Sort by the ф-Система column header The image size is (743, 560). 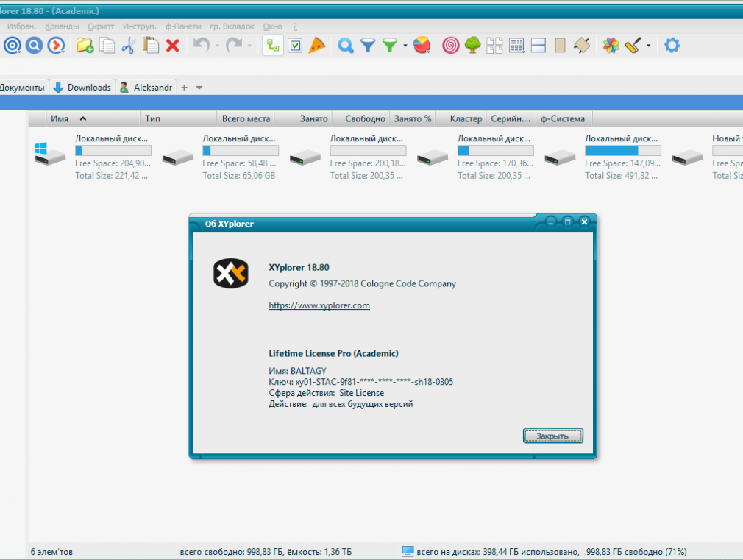[x=564, y=118]
